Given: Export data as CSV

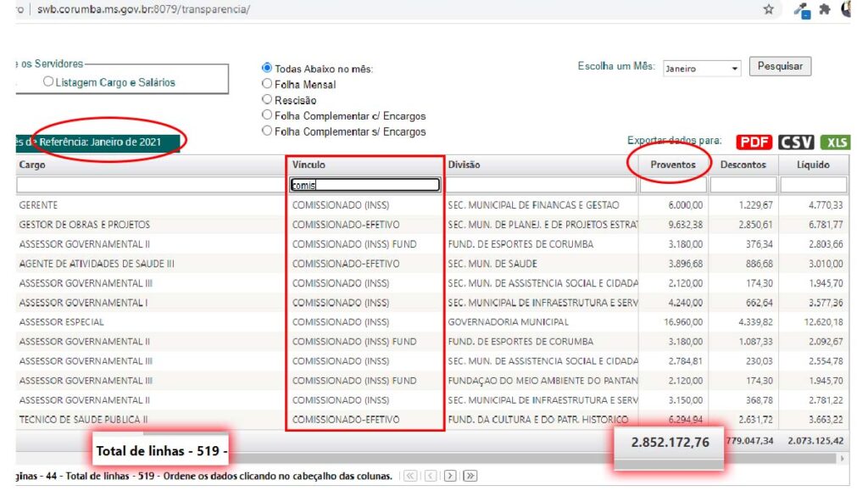Looking at the screenshot, I should [796, 142].
